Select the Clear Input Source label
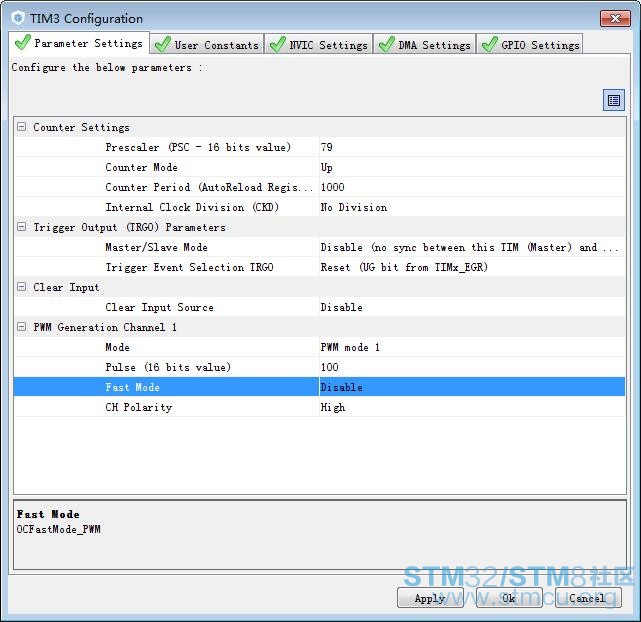Viewport: 641px width, 622px height. tap(159, 307)
